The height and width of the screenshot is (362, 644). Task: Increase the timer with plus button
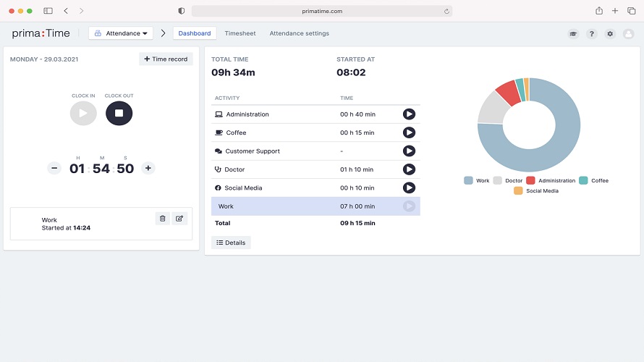[x=148, y=168]
